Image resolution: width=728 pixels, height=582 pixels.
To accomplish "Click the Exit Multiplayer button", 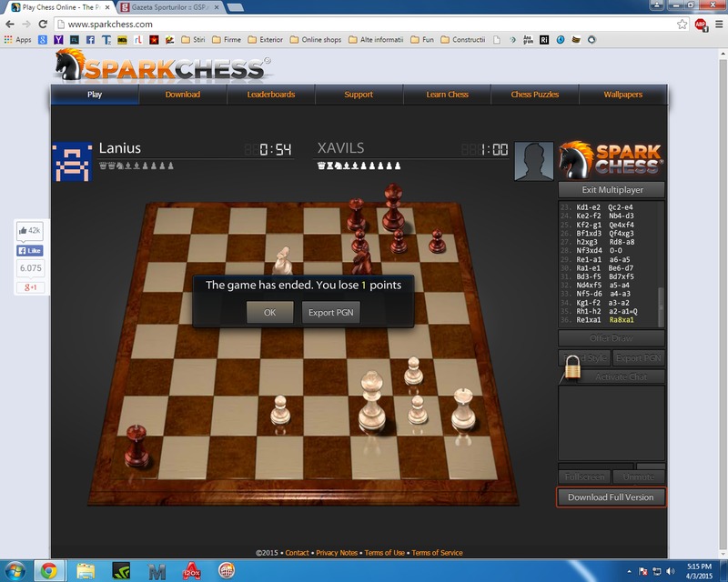I will click(x=612, y=190).
